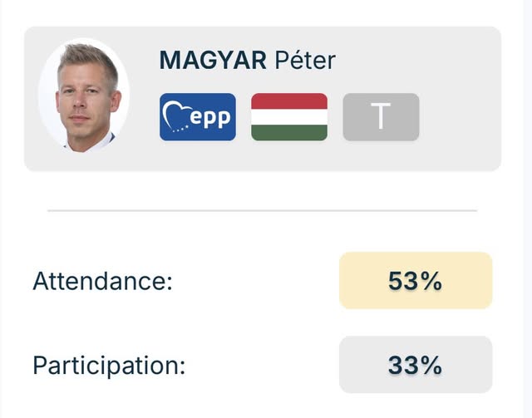Image resolution: width=532 pixels, height=418 pixels.
Task: Click the blue EPP group logo
Action: (x=198, y=117)
